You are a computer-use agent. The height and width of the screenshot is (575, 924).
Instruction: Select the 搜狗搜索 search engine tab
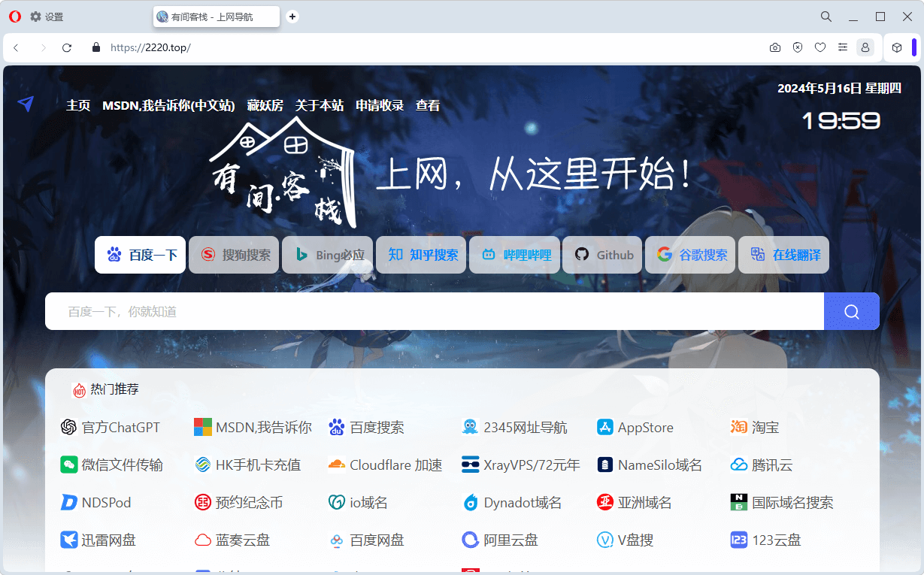click(x=234, y=255)
